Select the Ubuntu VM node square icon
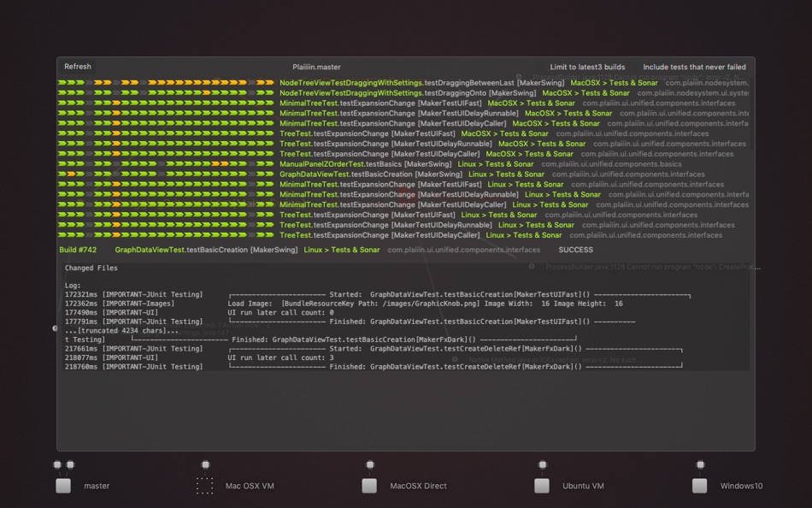The image size is (812, 508). pos(542,486)
